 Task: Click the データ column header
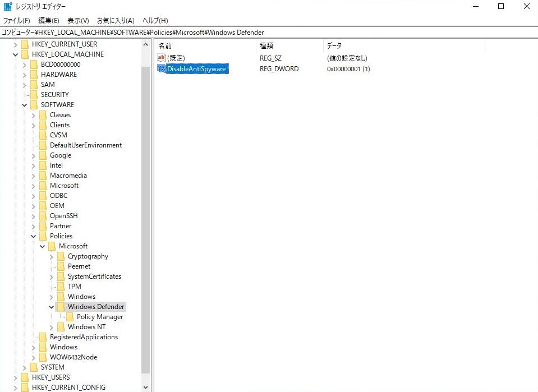tap(404, 45)
